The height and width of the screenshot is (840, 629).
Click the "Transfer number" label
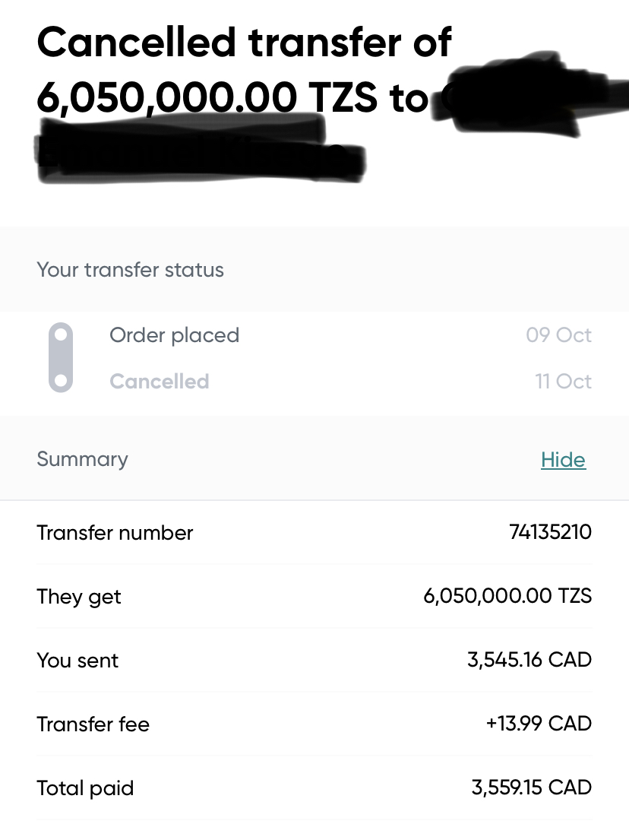pos(115,533)
